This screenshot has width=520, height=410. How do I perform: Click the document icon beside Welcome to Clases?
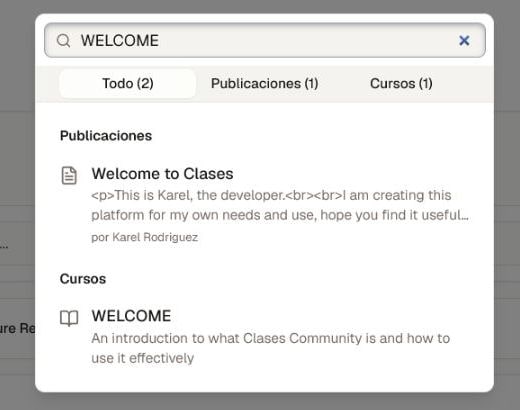[69, 175]
